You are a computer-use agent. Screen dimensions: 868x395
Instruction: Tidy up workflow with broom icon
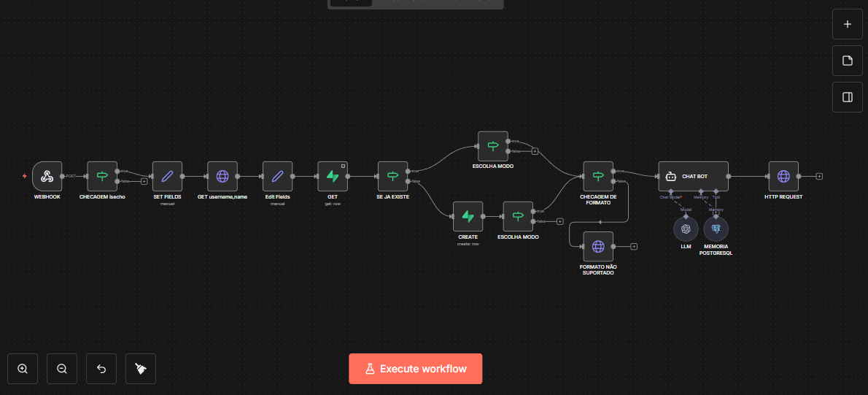[x=141, y=369]
